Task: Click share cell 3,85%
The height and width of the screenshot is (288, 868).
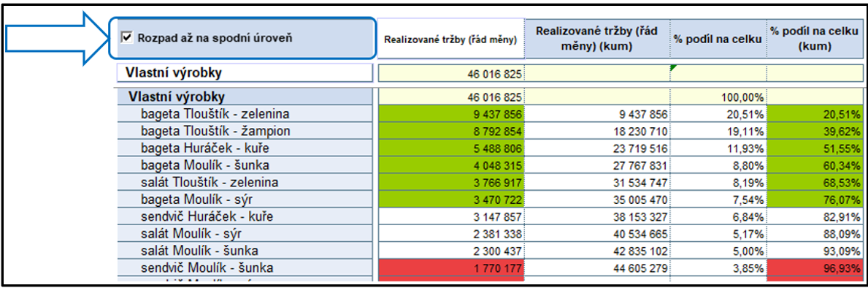Action: click(x=718, y=268)
